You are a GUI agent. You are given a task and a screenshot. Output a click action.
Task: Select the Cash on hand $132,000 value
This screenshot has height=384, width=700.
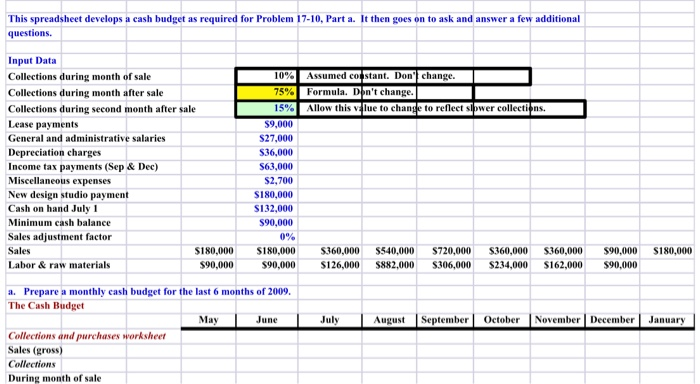pos(273,209)
